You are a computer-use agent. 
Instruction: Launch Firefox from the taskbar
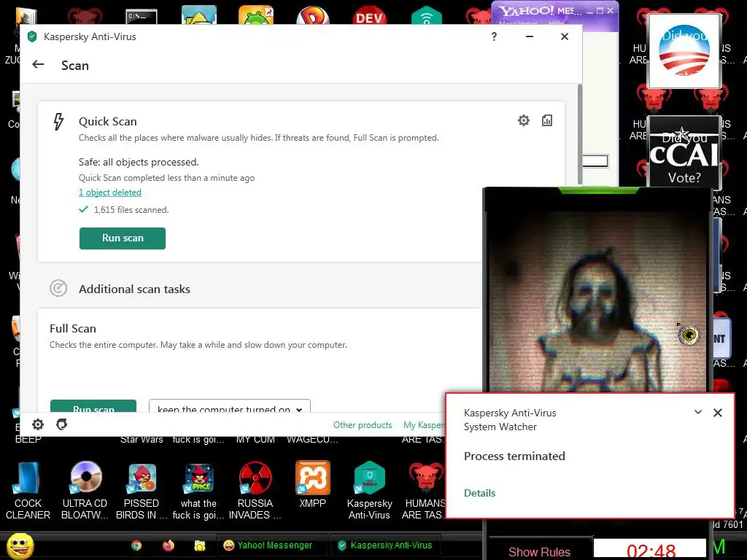click(169, 545)
